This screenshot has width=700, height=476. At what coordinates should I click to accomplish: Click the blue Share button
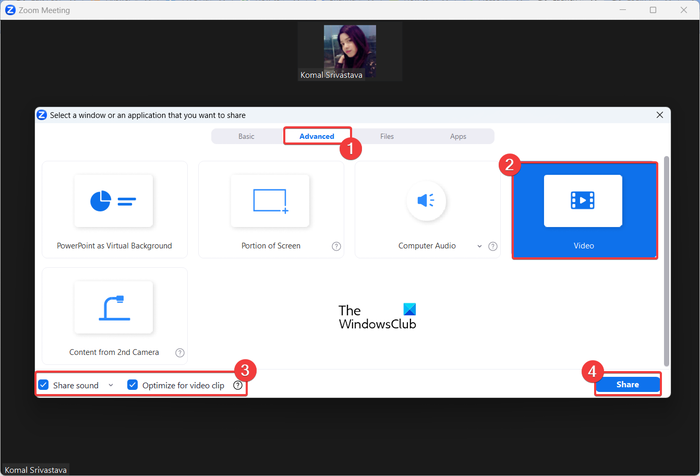pyautogui.click(x=628, y=384)
